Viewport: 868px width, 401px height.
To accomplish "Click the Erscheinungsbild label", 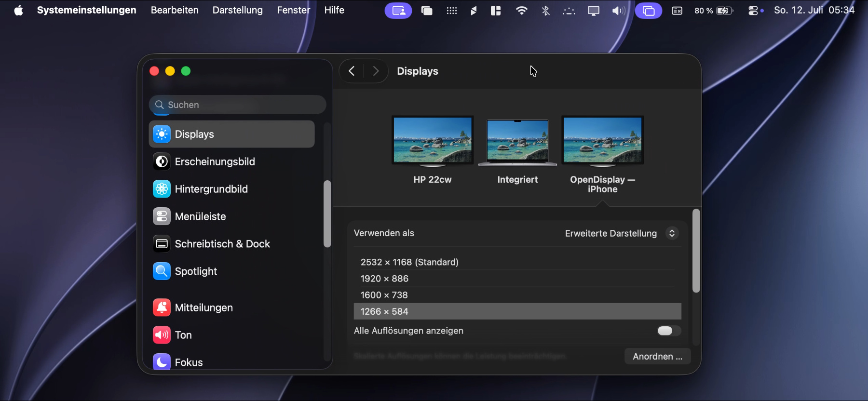I will (x=215, y=161).
